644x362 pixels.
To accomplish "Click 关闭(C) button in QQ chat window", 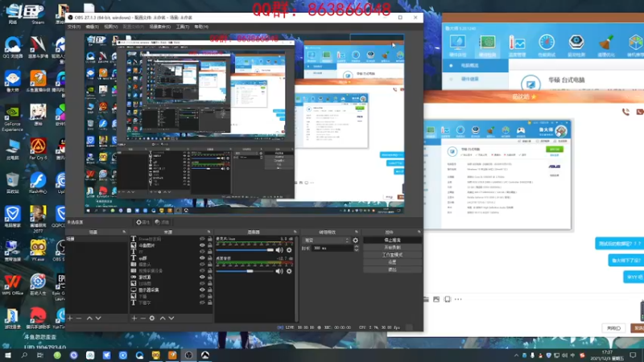I will [x=614, y=328].
